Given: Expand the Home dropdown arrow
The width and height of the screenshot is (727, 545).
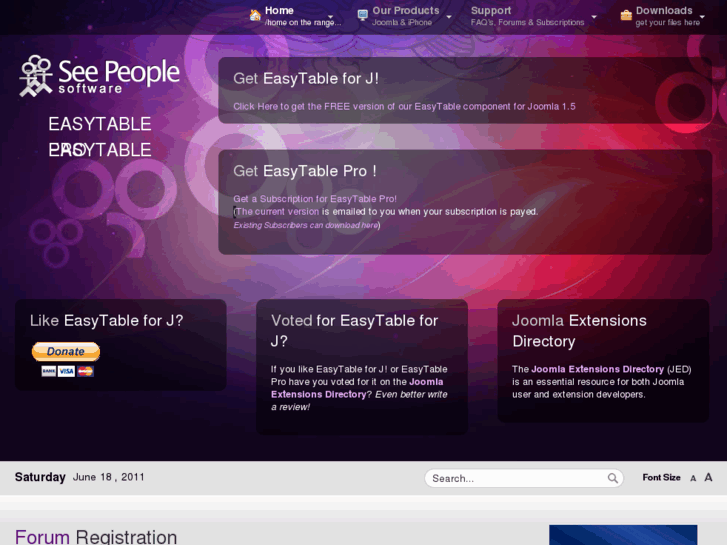Looking at the screenshot, I should click(x=331, y=17).
